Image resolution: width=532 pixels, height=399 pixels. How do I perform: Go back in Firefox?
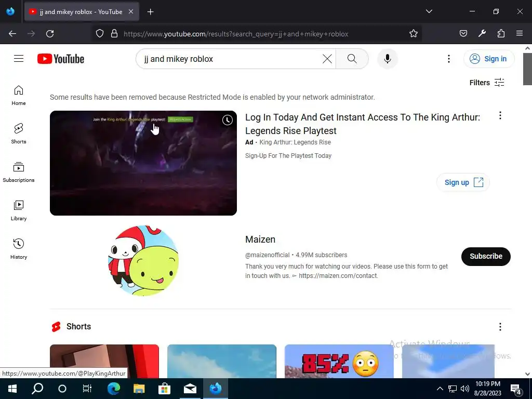click(12, 34)
